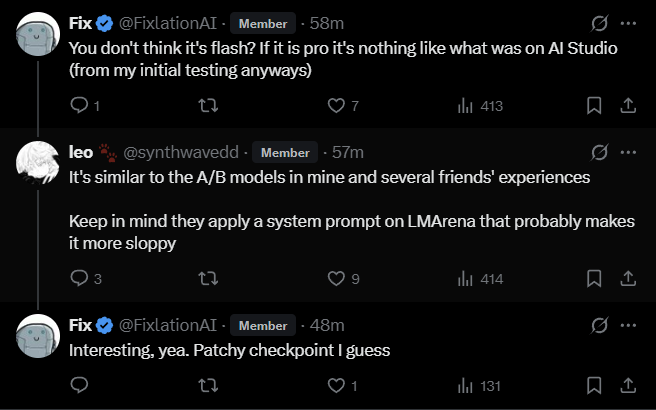Open the @FixlationAI handle on top tweet

pyautogui.click(x=170, y=22)
